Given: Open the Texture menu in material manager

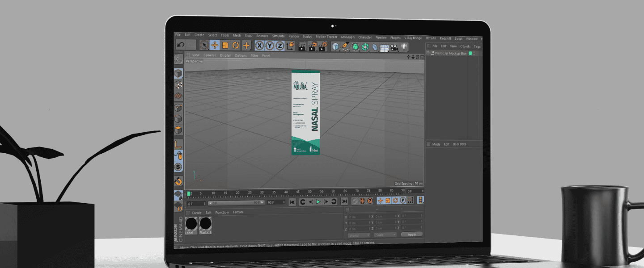Looking at the screenshot, I should pos(238,213).
